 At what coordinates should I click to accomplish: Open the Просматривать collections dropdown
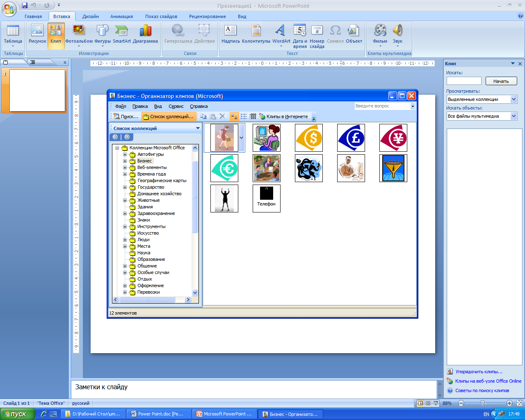[x=514, y=99]
